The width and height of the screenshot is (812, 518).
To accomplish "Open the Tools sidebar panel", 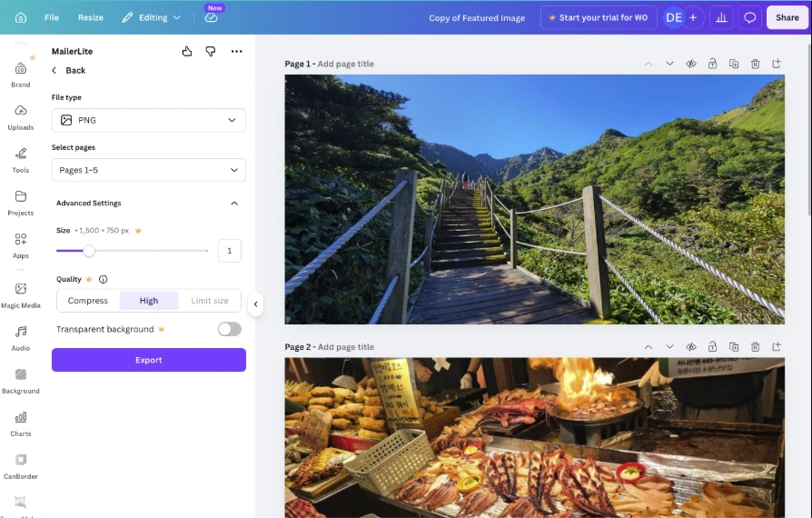I will click(x=21, y=161).
